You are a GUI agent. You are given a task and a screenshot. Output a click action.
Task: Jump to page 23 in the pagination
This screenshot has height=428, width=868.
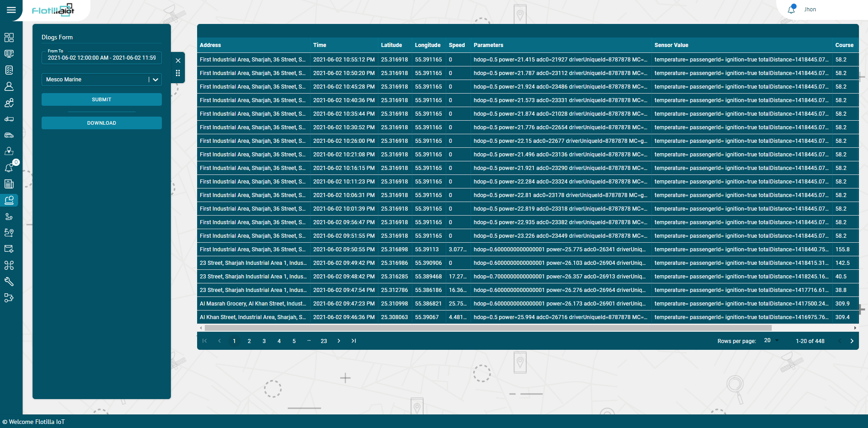324,341
